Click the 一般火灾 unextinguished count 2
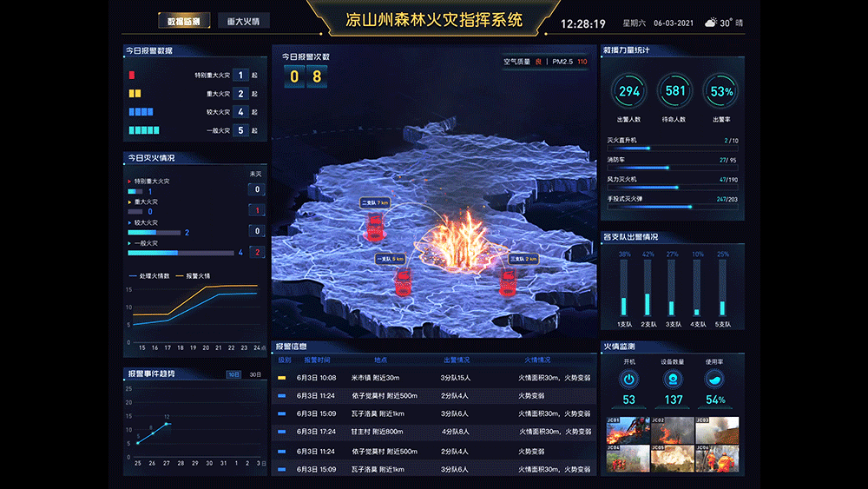 [x=257, y=252]
